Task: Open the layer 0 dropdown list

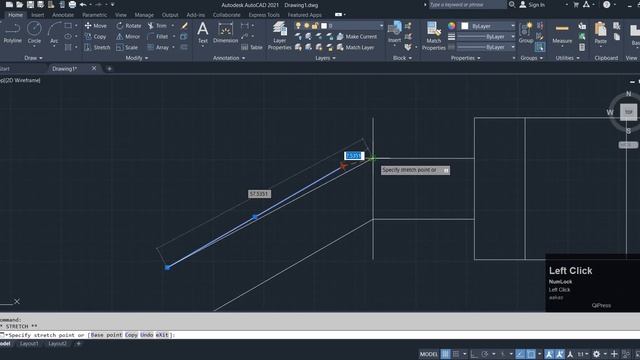Action: coord(381,26)
